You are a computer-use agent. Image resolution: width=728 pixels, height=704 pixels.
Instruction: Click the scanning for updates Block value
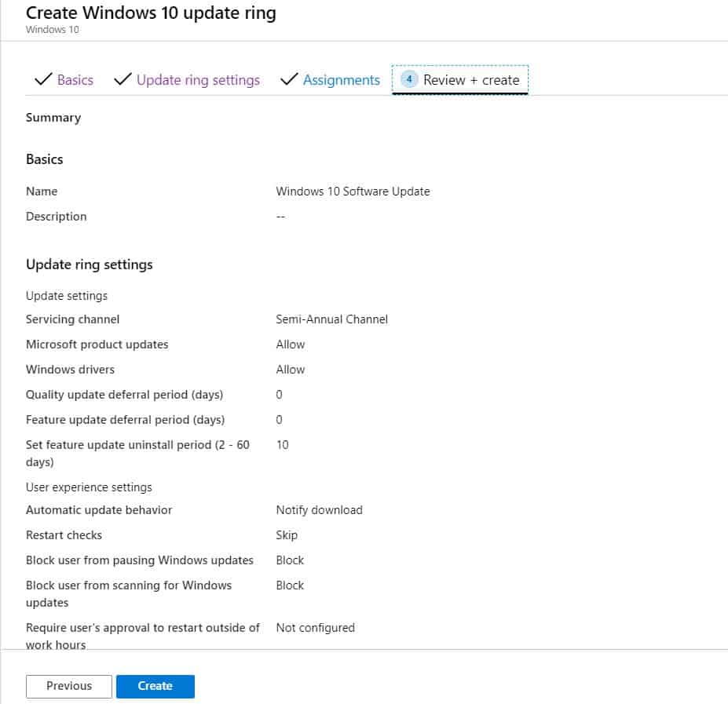(290, 585)
